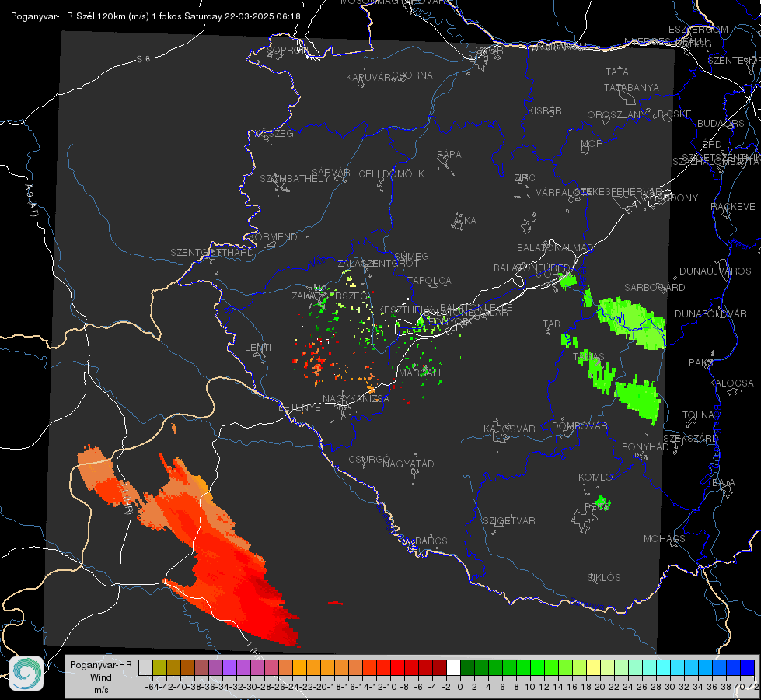Click the RACKEVE city label

click(733, 207)
